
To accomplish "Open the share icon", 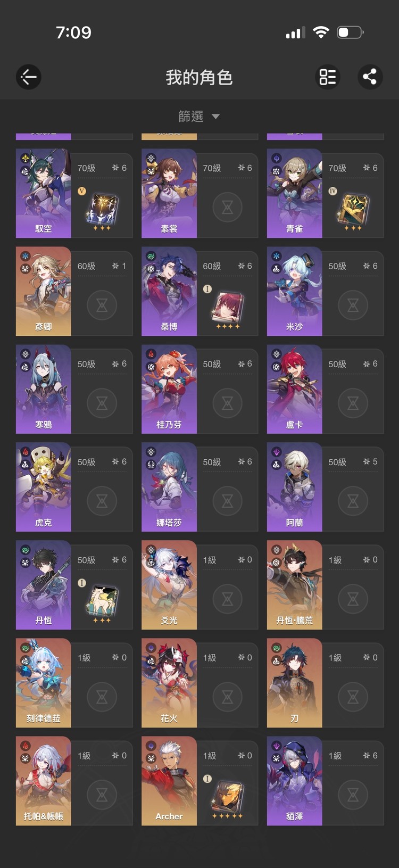I will click(x=370, y=77).
